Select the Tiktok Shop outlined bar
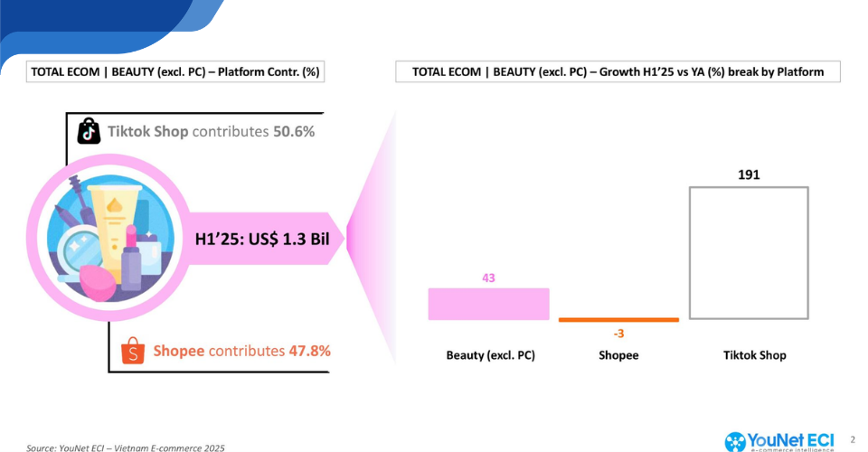The image size is (868, 452). point(748,252)
